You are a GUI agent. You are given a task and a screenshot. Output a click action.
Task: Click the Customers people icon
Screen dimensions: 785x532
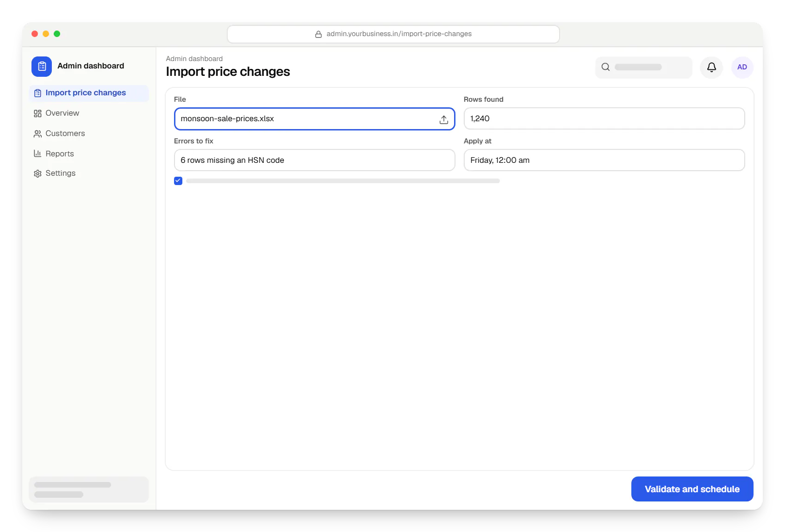[37, 134]
